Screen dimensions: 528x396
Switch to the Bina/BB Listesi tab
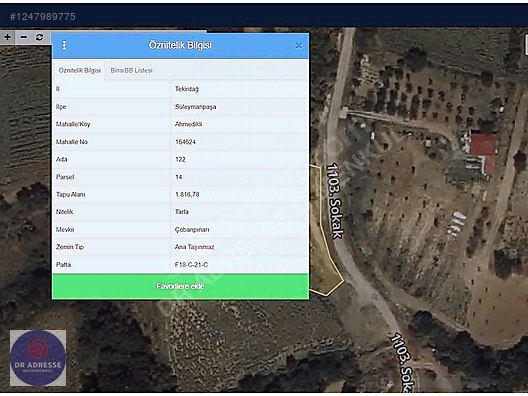tap(131, 70)
